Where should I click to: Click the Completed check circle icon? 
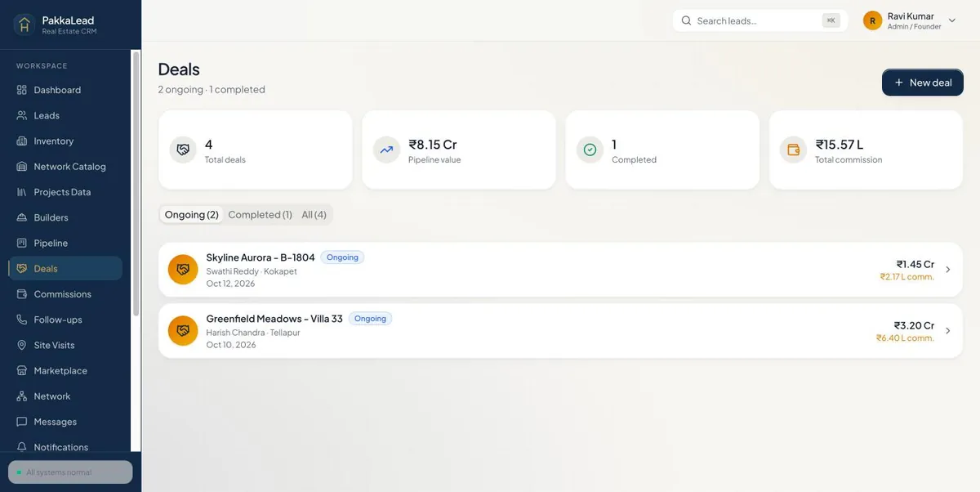pyautogui.click(x=590, y=150)
